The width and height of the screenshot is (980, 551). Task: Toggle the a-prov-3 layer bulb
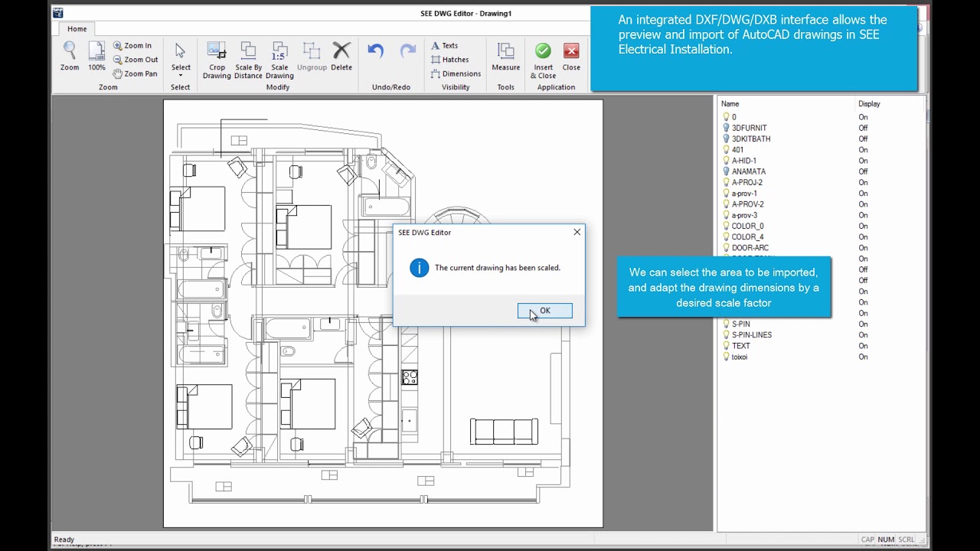point(726,215)
